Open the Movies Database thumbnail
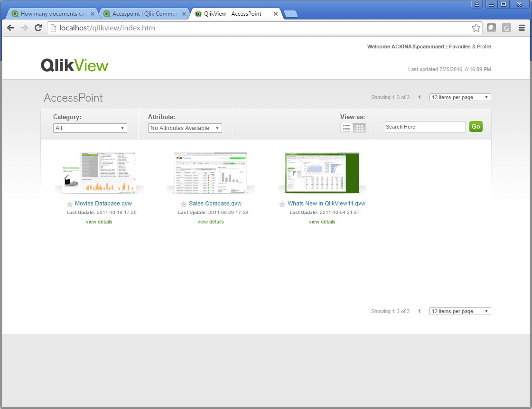532x409 pixels. [99, 173]
